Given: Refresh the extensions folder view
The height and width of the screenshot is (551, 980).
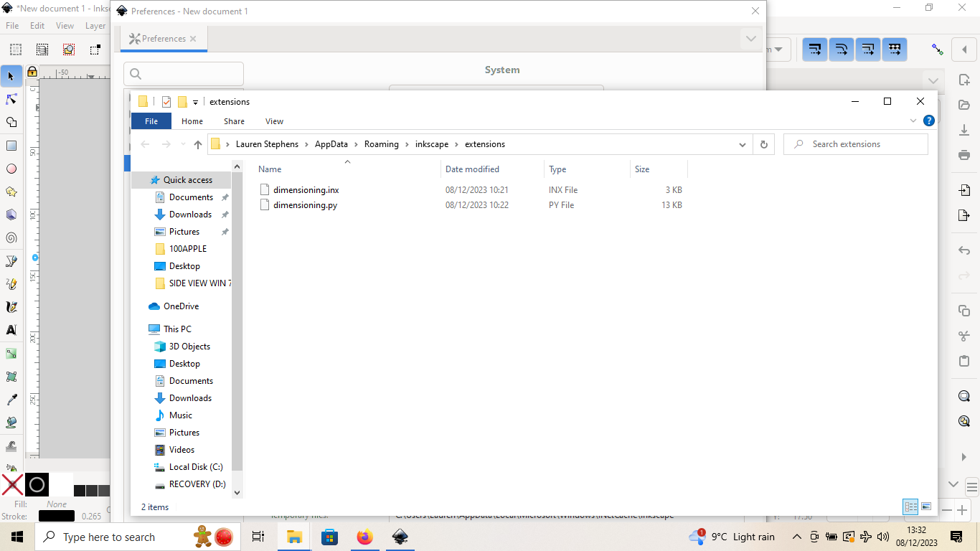Looking at the screenshot, I should click(763, 144).
